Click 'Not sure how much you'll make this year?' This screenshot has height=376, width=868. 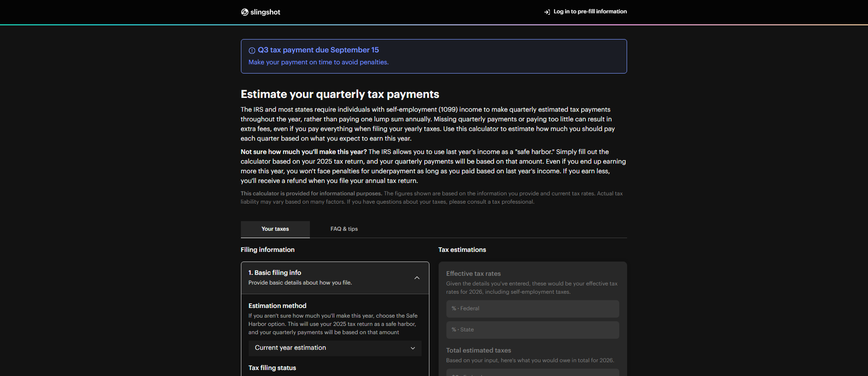pos(304,152)
